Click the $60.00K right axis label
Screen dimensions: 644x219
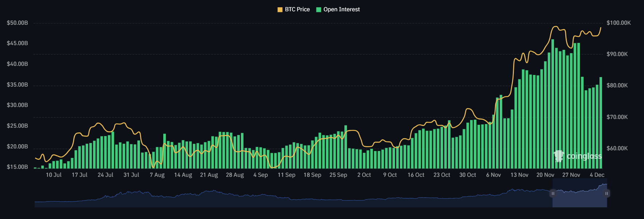pyautogui.click(x=617, y=148)
